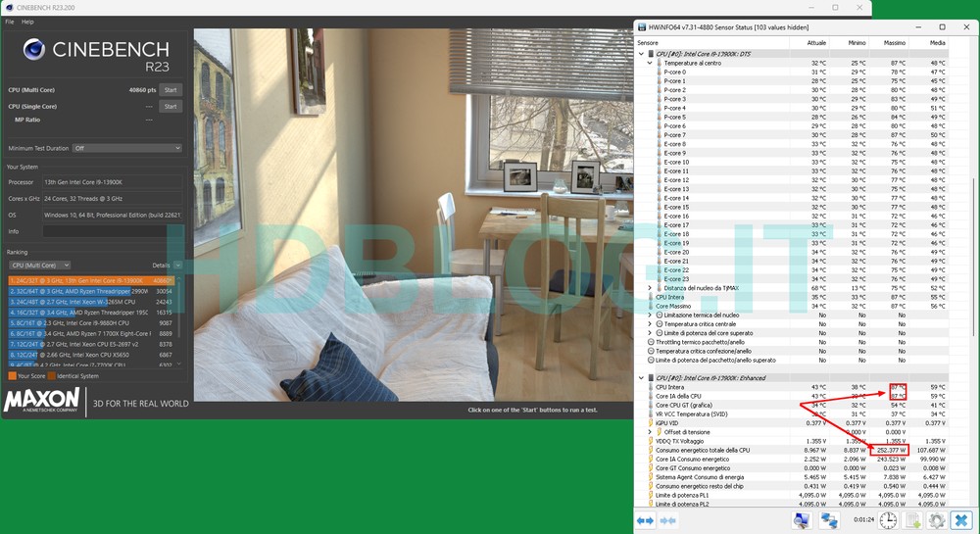Select ranking entry Intel Xeon W-3265M
Image resolution: width=980 pixels, height=534 pixels.
click(91, 302)
